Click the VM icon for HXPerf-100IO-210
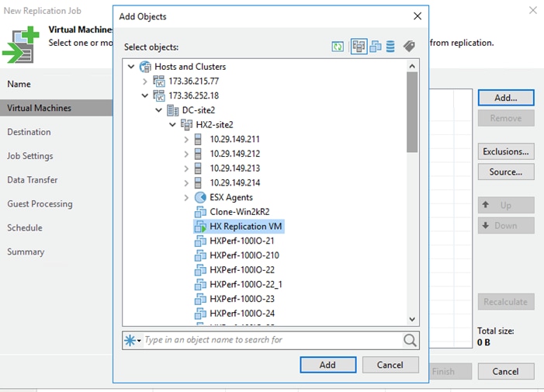The image size is (544, 392). pos(200,255)
